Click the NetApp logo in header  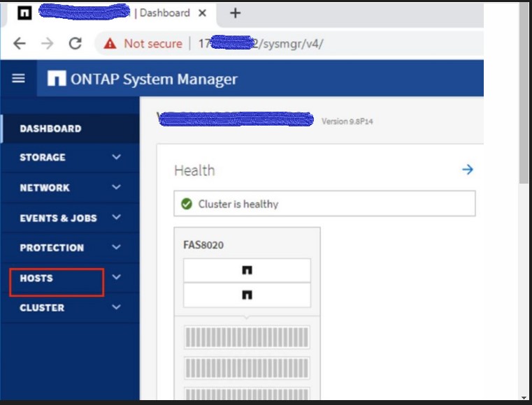[57, 79]
